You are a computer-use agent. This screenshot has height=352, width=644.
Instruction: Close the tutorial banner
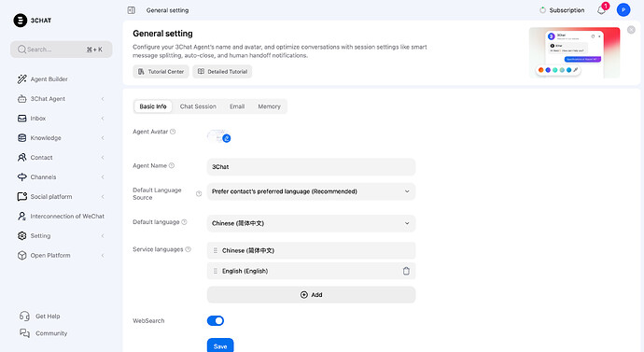click(631, 30)
